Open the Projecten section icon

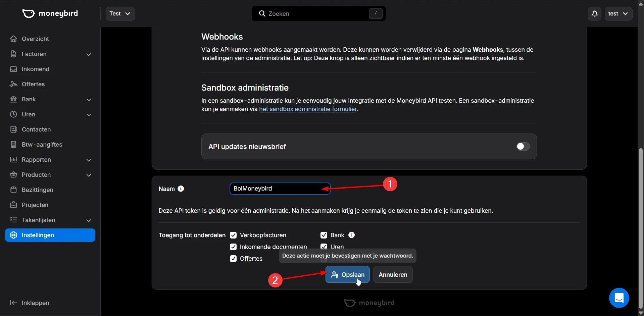[13, 205]
